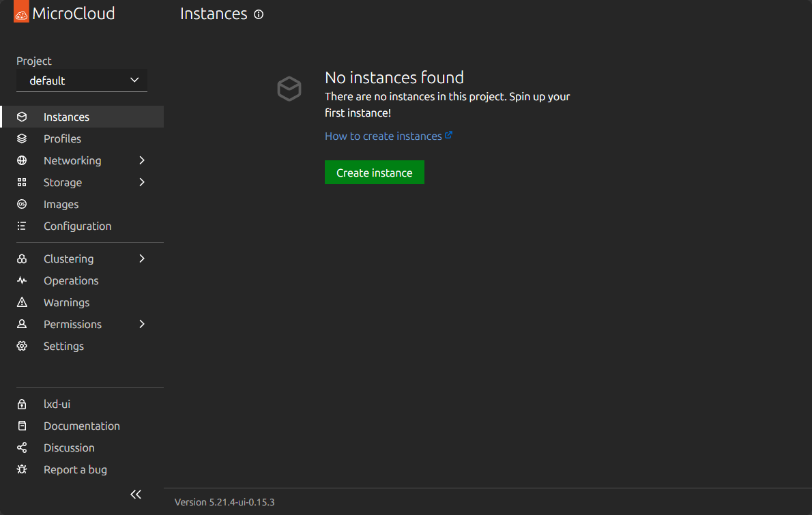Click the MicroCloud orange logo icon
The height and width of the screenshot is (515, 812).
pos(21,12)
